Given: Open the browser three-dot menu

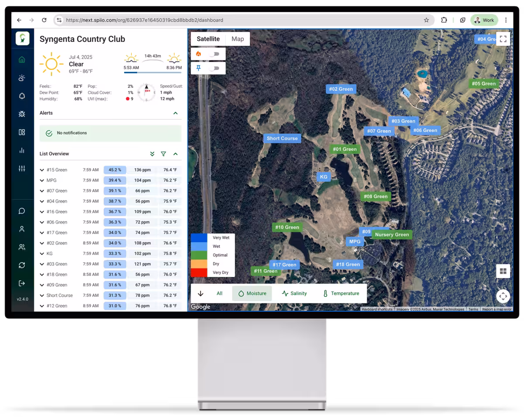Looking at the screenshot, I should coord(506,20).
